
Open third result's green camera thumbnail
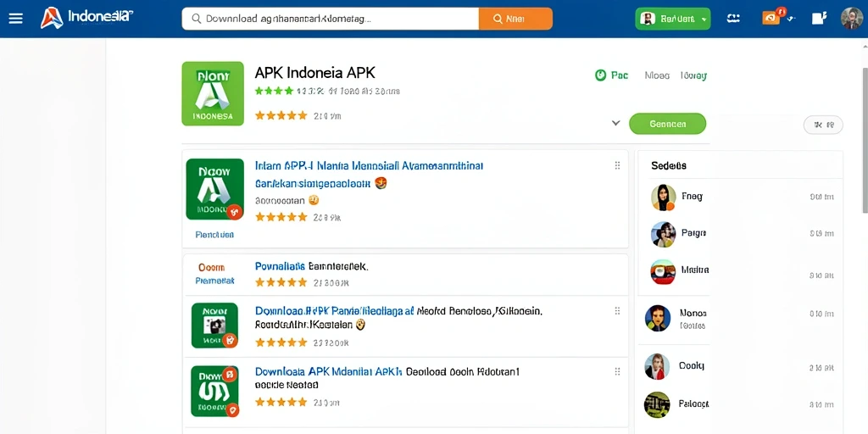214,325
